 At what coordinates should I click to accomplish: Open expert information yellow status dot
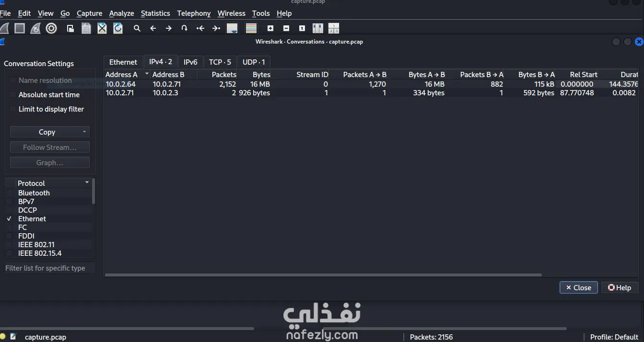coord(3,337)
